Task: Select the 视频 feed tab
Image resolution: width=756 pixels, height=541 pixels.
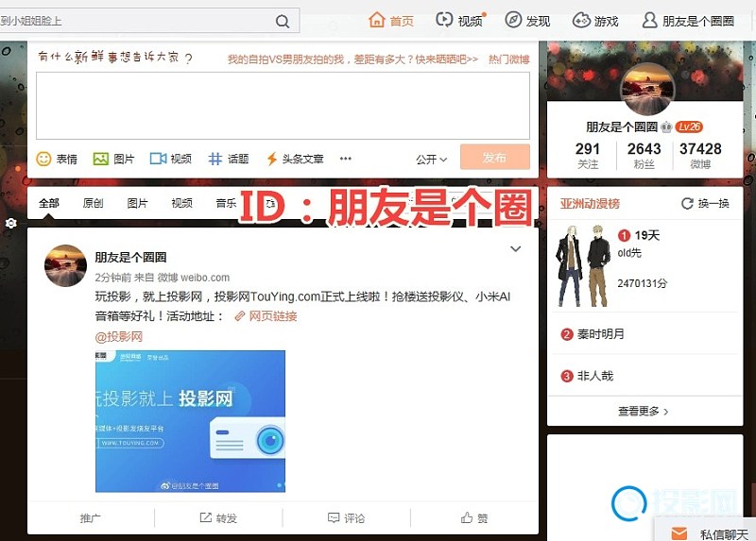Action: click(181, 203)
